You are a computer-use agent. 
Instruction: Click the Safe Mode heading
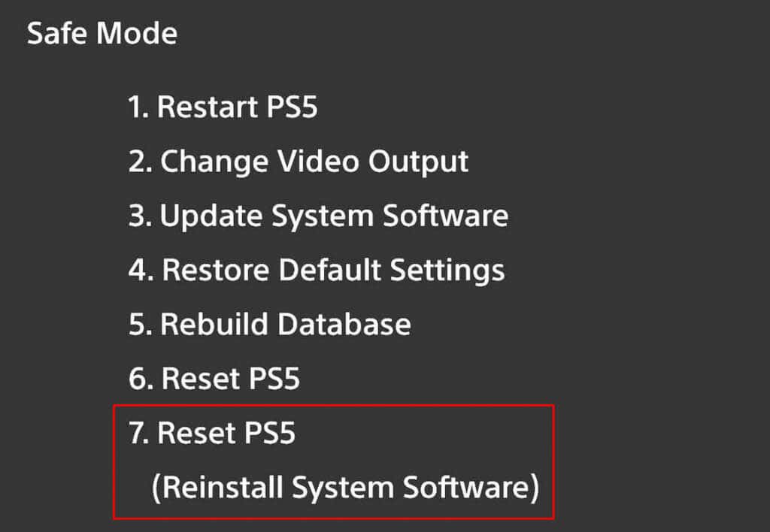point(102,33)
